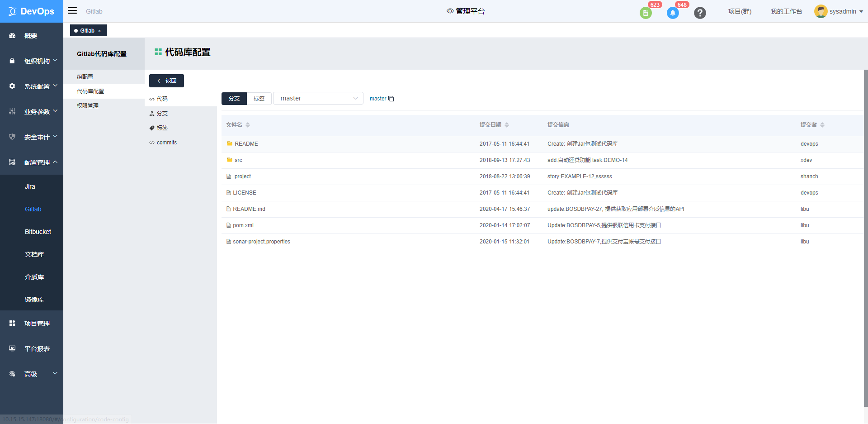Open the master branch dropdown
The width and height of the screenshot is (868, 424).
click(x=318, y=98)
